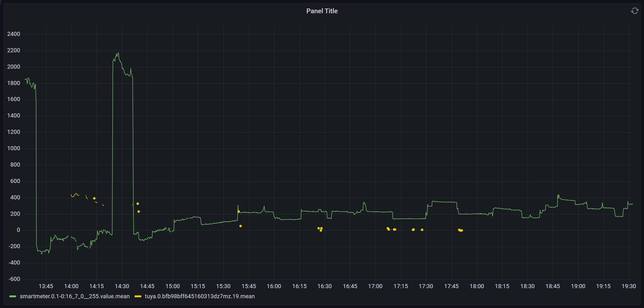The width and height of the screenshot is (644, 308).
Task: Click the -600 y-axis label
Action: coord(14,279)
